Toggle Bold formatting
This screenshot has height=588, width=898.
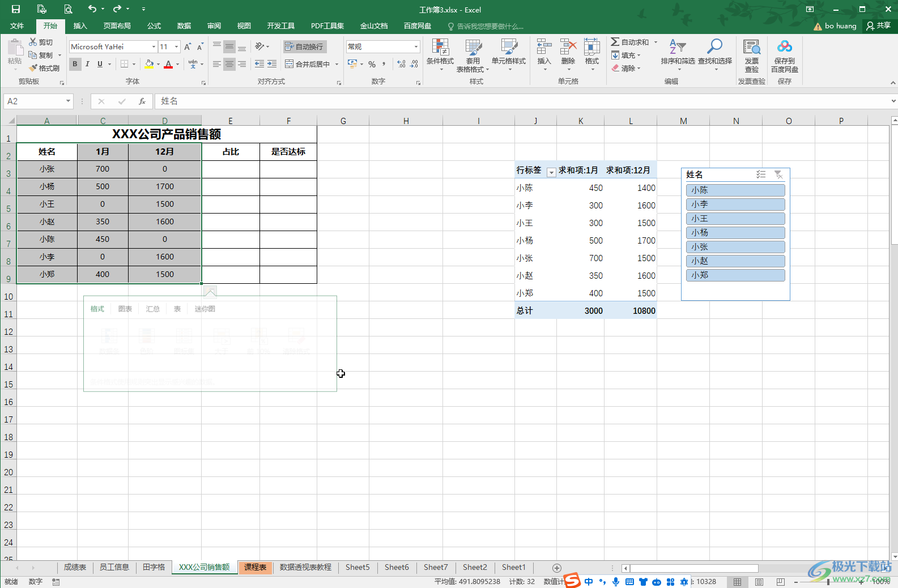(x=75, y=64)
